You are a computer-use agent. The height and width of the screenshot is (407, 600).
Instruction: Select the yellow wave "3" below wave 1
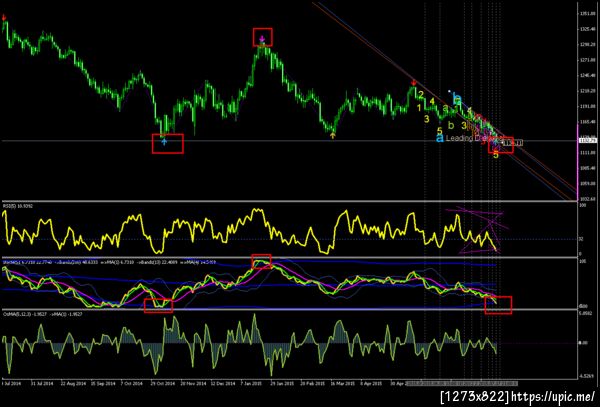[x=426, y=119]
